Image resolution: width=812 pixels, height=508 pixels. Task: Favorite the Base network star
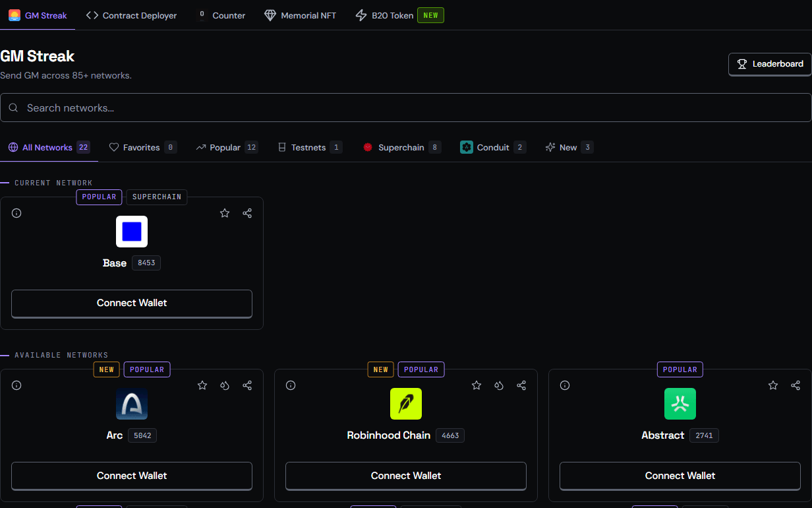tap(225, 213)
